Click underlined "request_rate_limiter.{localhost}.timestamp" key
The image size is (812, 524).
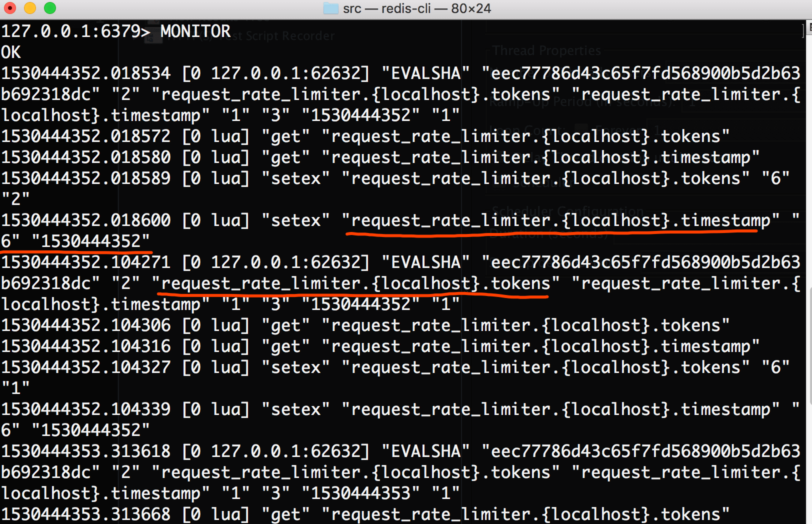coord(560,220)
